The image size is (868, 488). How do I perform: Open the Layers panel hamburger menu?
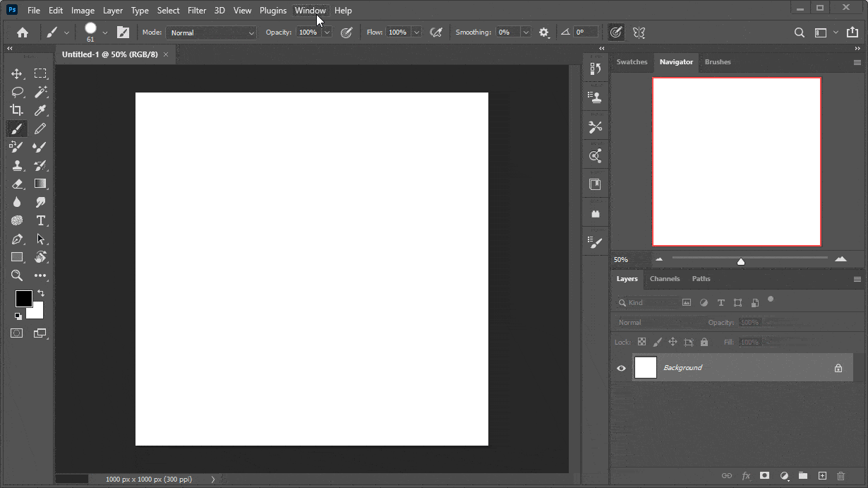tap(857, 280)
